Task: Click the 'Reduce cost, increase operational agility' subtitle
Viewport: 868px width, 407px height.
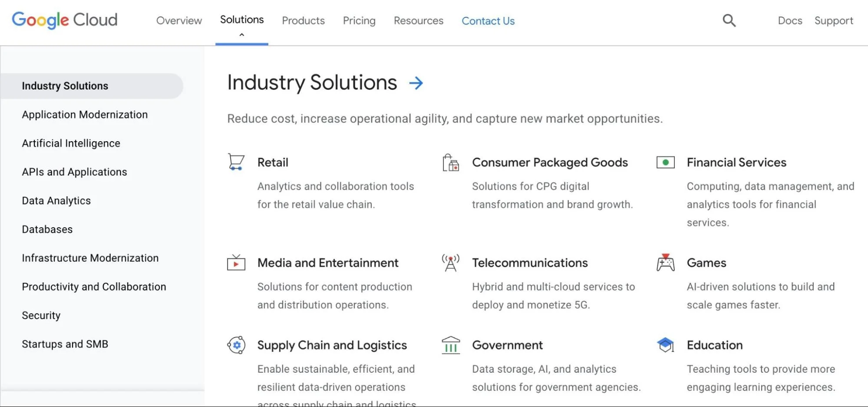Action: tap(445, 119)
